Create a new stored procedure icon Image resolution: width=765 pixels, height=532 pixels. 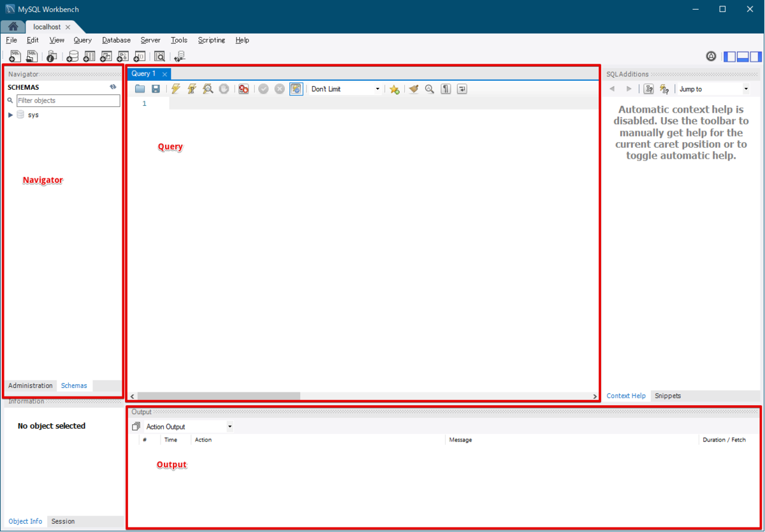[x=122, y=57]
